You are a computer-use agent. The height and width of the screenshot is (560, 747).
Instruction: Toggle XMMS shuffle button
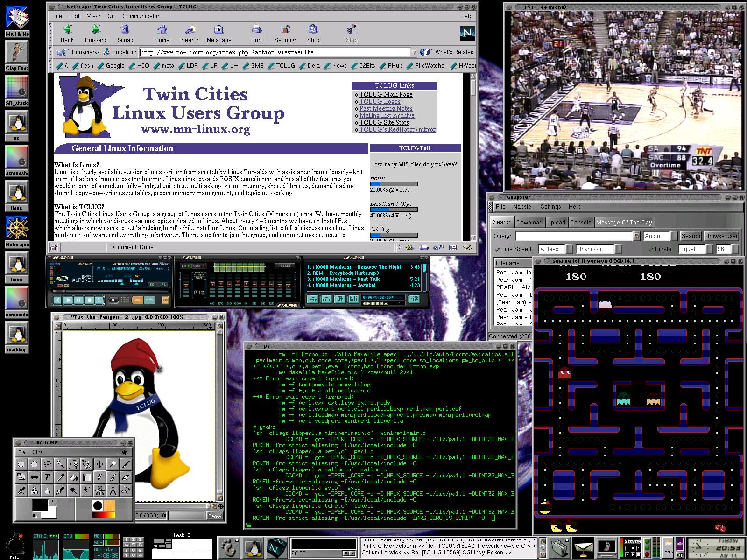[137, 301]
